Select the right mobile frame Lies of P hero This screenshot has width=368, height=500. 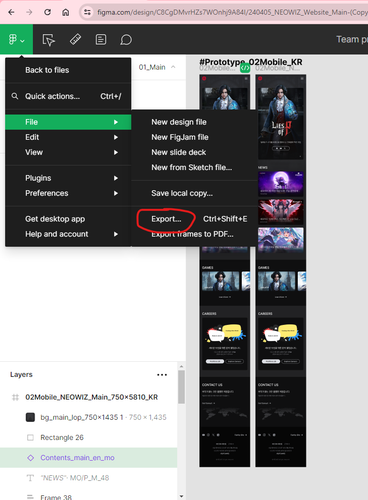point(281,117)
